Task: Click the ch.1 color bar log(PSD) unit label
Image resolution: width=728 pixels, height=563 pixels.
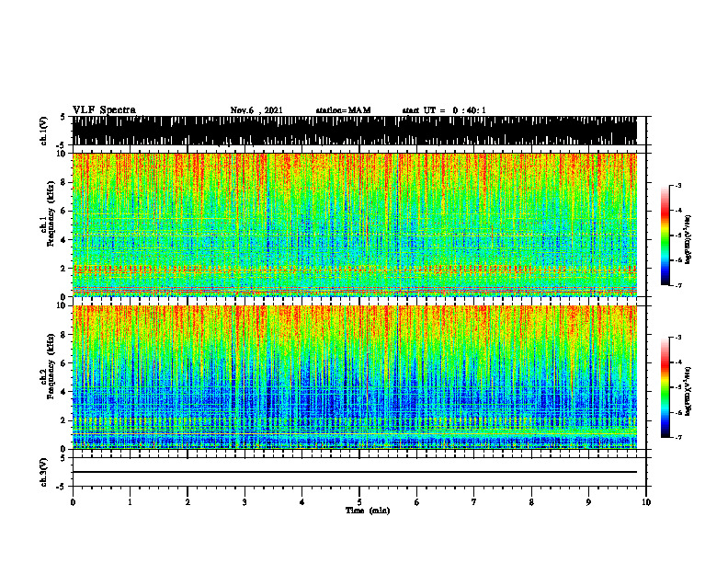Action: click(x=688, y=239)
